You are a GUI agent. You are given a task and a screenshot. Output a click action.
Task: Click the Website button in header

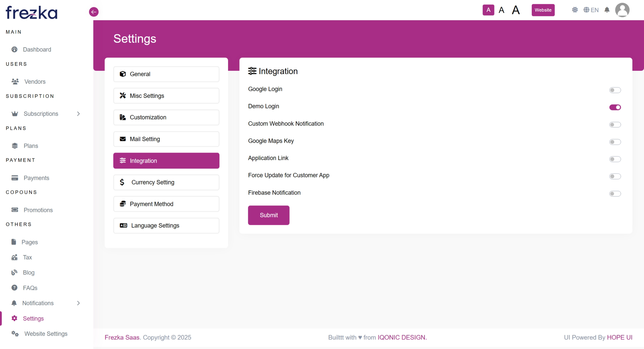pos(543,10)
